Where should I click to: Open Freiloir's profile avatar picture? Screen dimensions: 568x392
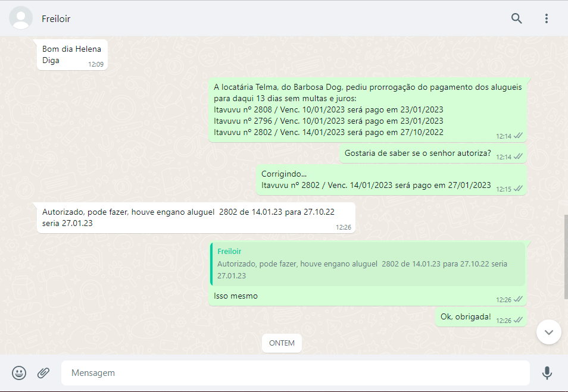(21, 18)
